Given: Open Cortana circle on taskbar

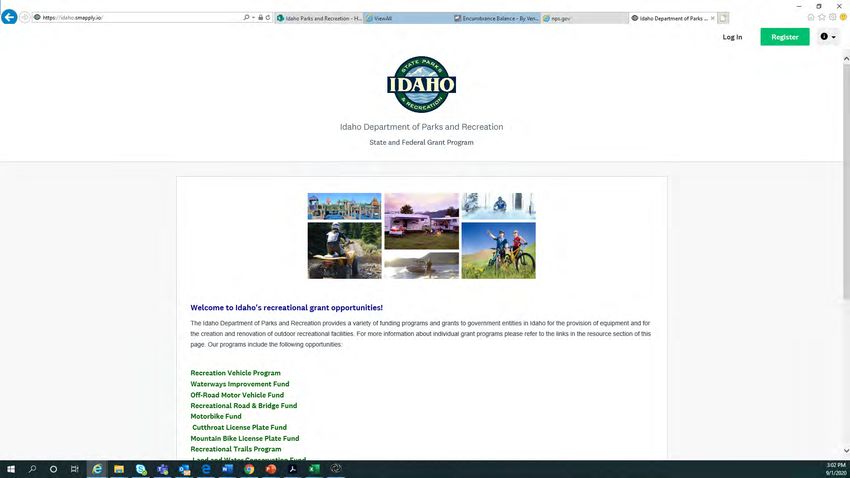Looking at the screenshot, I should click(x=53, y=469).
